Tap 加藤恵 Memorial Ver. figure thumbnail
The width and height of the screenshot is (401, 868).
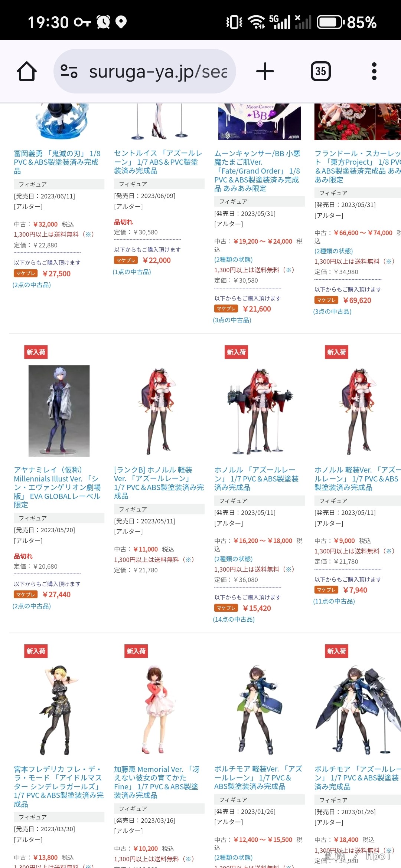pyautogui.click(x=156, y=710)
